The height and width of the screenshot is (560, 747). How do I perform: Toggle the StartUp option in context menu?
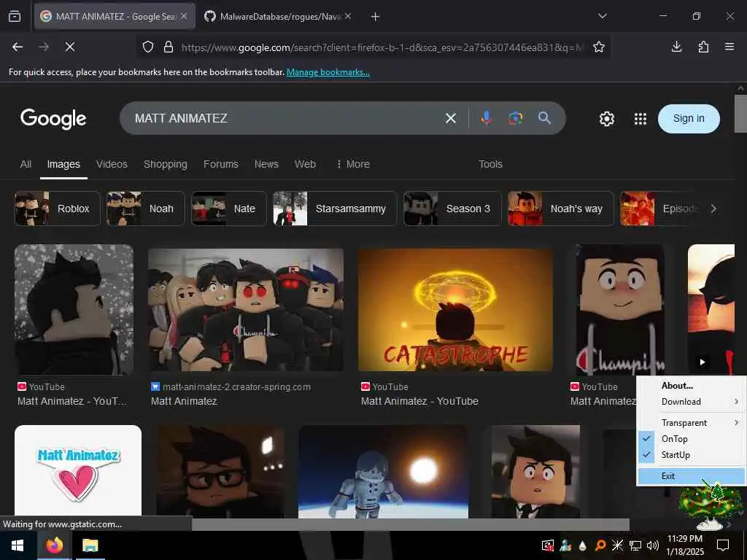[x=692, y=455]
